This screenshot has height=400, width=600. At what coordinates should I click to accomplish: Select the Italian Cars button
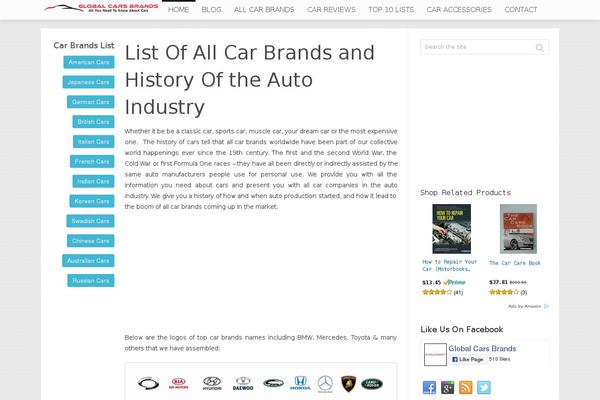94,142
